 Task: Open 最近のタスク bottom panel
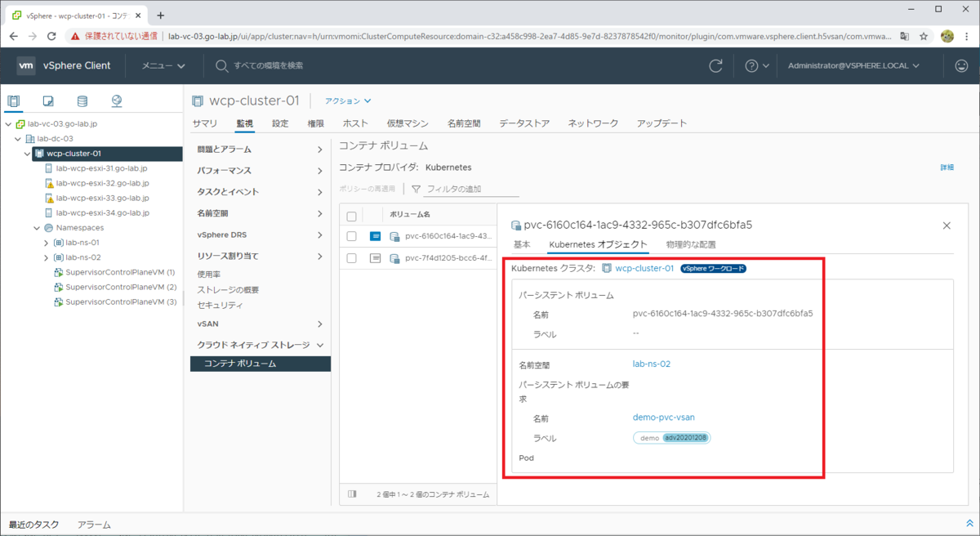pos(33,525)
